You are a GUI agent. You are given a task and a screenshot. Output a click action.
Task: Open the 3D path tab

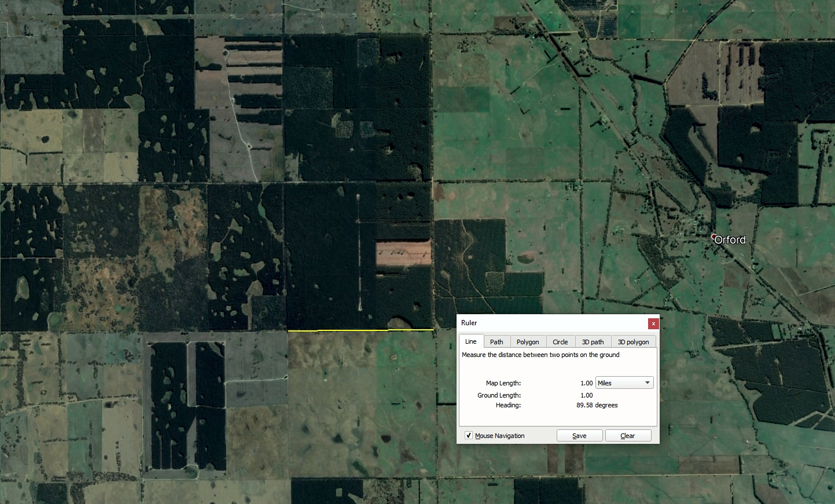click(x=593, y=342)
